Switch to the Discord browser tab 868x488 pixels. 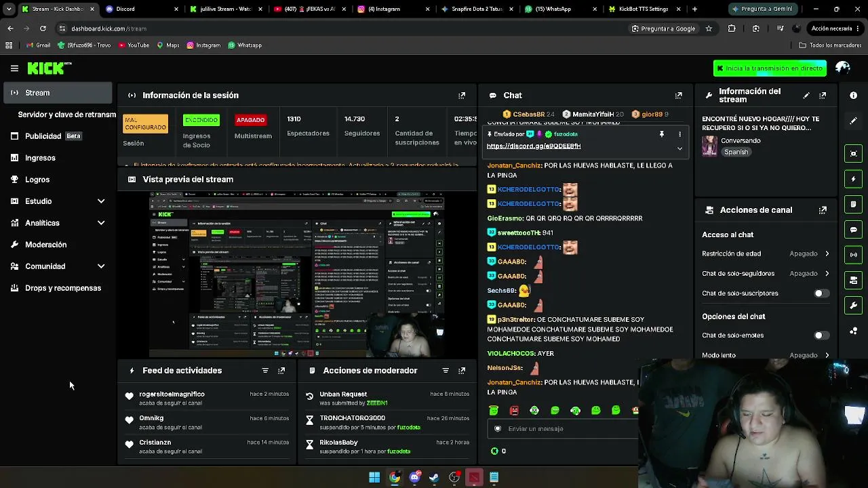[142, 9]
